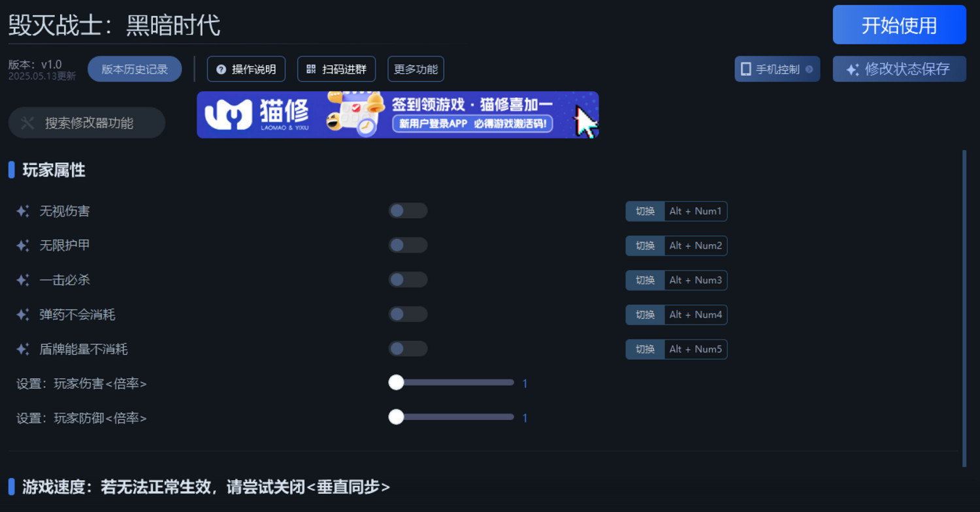Click the star icon beside 一击必杀
The height and width of the screenshot is (512, 980).
(22, 280)
